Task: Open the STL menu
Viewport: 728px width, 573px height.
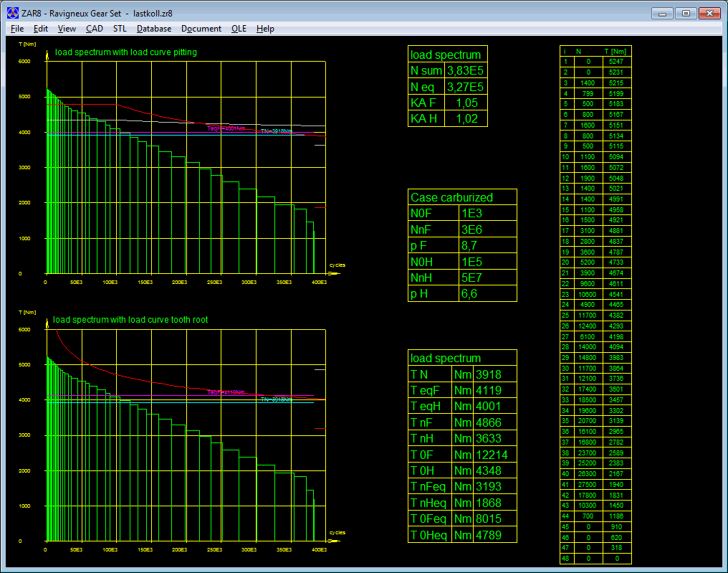Action: pos(120,29)
